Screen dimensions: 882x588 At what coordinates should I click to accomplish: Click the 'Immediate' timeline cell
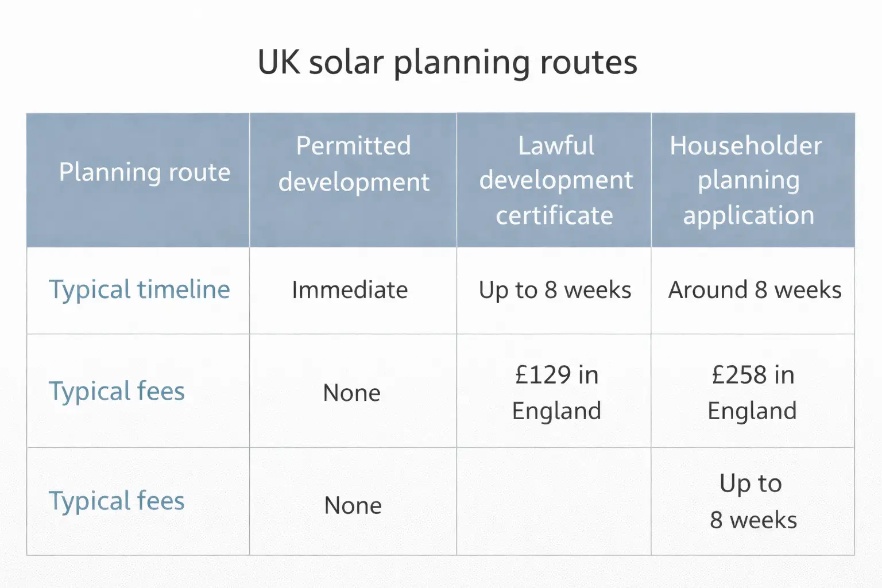[x=350, y=290]
